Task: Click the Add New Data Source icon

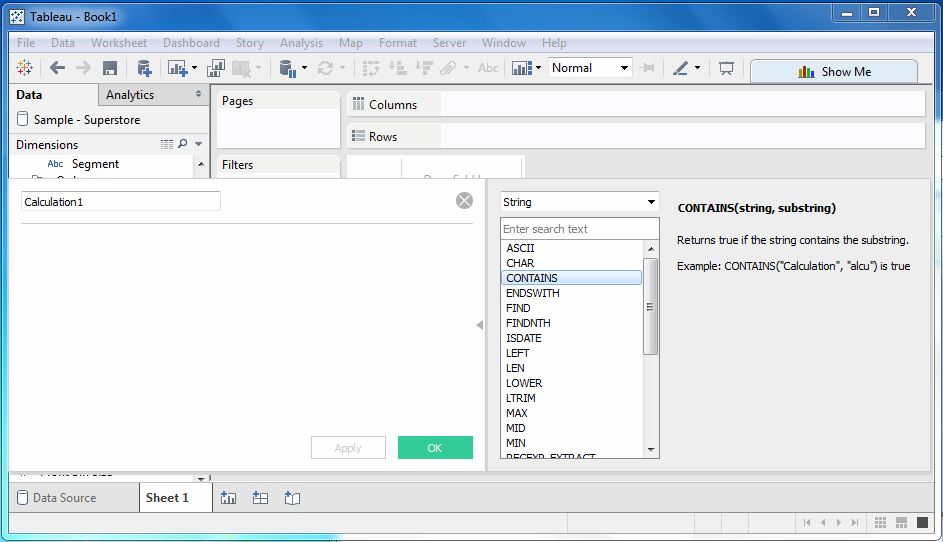Action: 144,68
